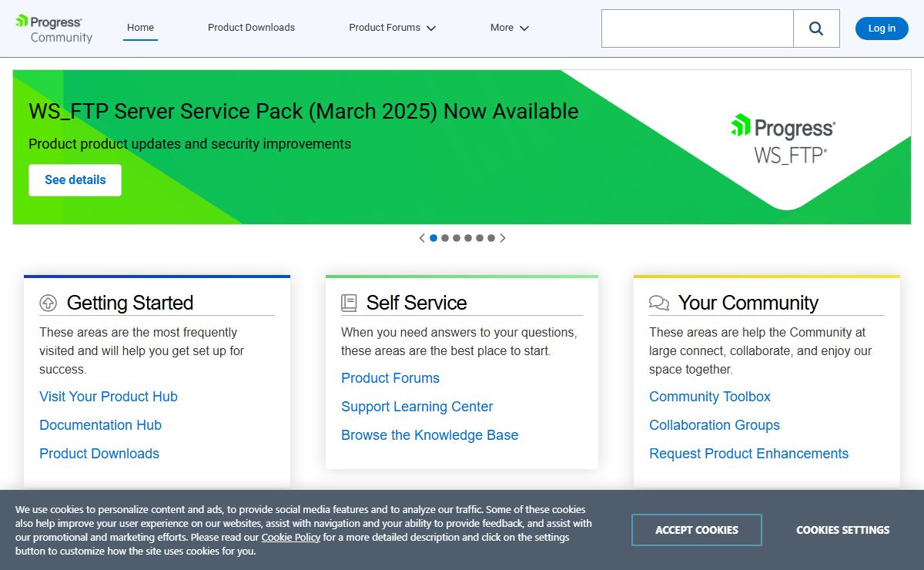Click the Your Community heading
Screen dimensions: 924x570
pos(748,303)
